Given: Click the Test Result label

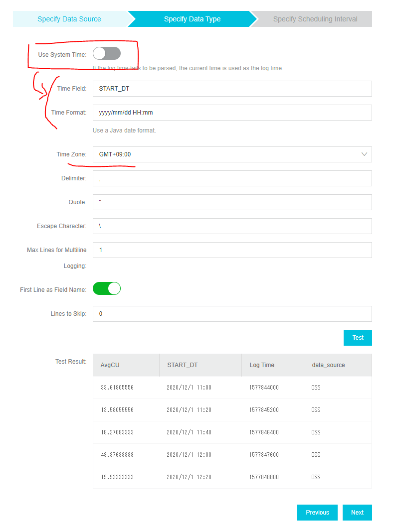Looking at the screenshot, I should click(x=71, y=362).
